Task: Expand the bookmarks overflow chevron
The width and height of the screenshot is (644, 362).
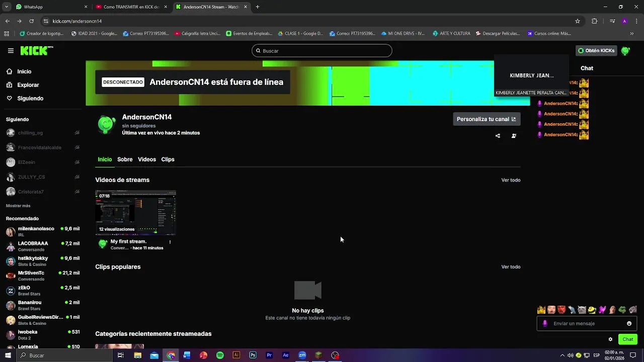Action: pos(632,34)
